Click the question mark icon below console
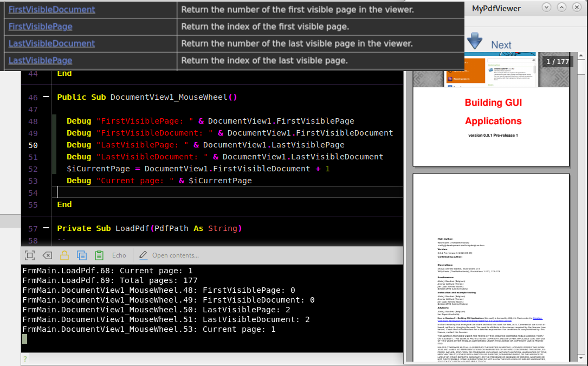This screenshot has width=588, height=366. [24, 359]
